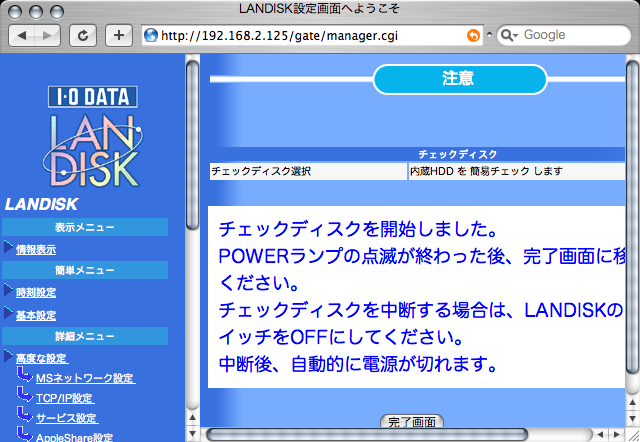
Task: Open the 基本設定 link
Action: click(36, 315)
